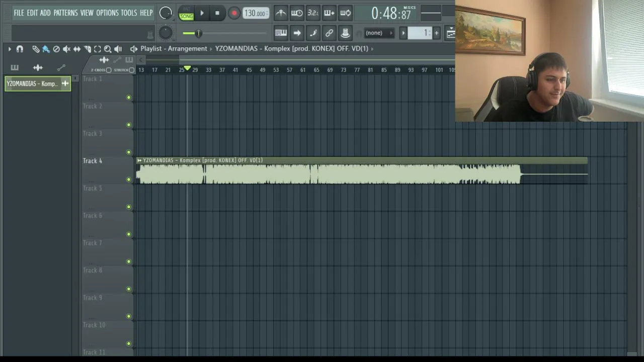Show automation clips in the left picker panel

(61, 68)
